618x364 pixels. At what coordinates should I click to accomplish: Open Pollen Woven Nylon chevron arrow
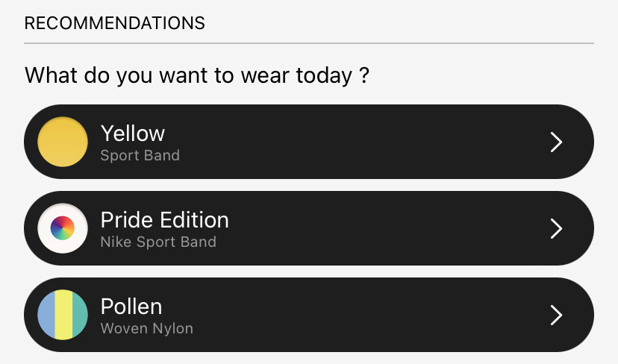tap(556, 316)
